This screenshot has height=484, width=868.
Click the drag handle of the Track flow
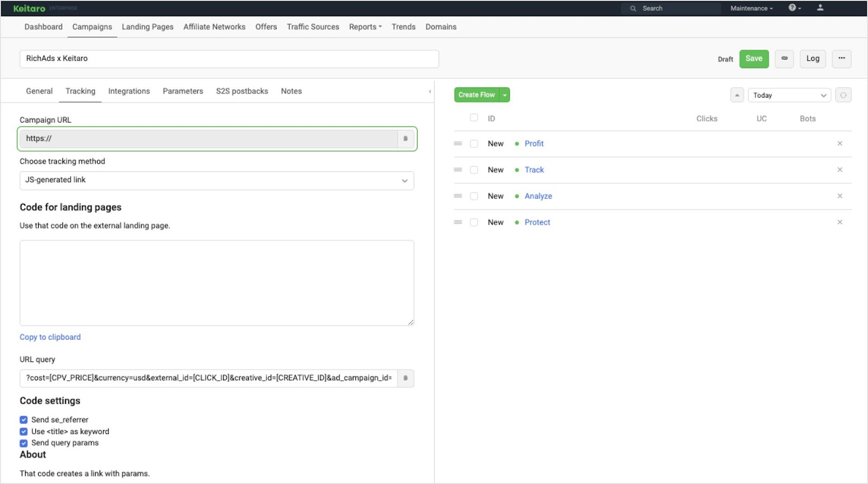coord(458,170)
